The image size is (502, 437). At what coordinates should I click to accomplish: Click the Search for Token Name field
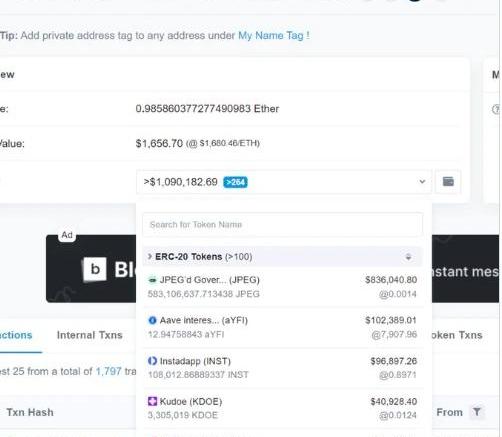click(283, 224)
